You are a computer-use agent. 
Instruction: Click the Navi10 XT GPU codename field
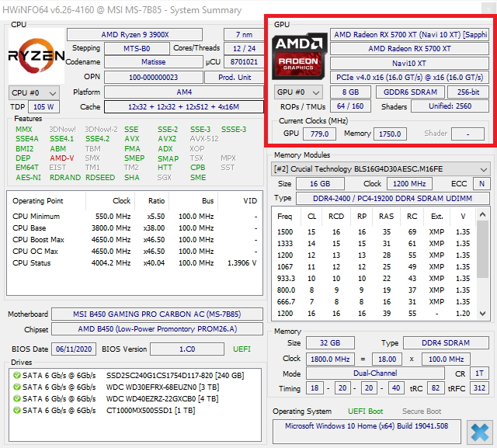click(x=409, y=64)
